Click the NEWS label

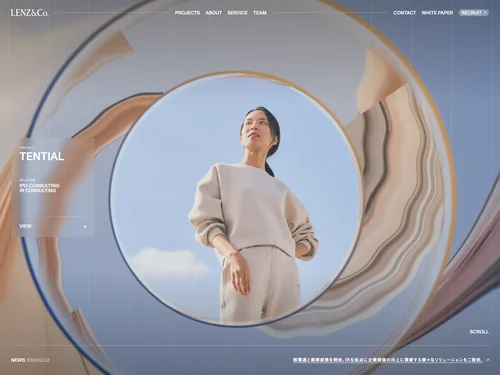coord(18,360)
